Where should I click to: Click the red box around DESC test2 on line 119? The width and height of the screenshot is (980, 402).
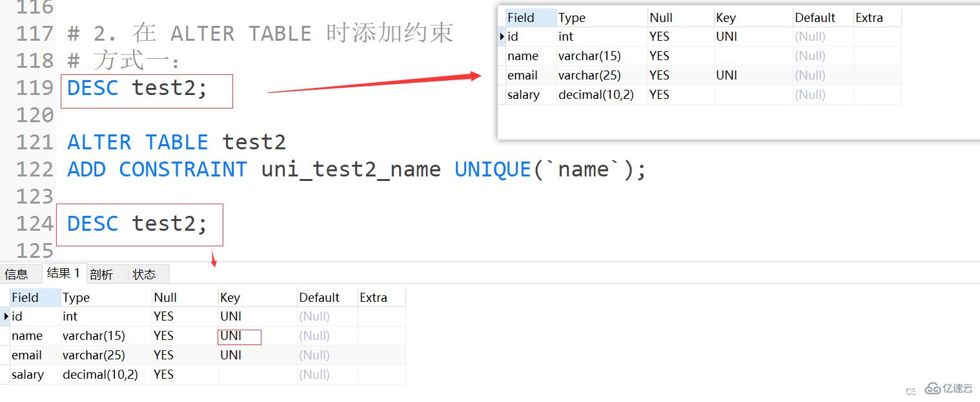[x=147, y=90]
